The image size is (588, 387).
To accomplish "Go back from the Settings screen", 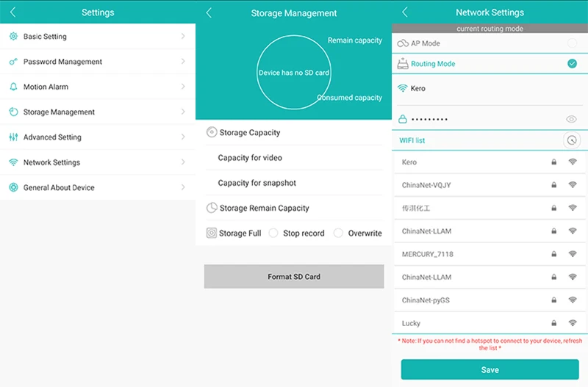I will click(x=12, y=12).
